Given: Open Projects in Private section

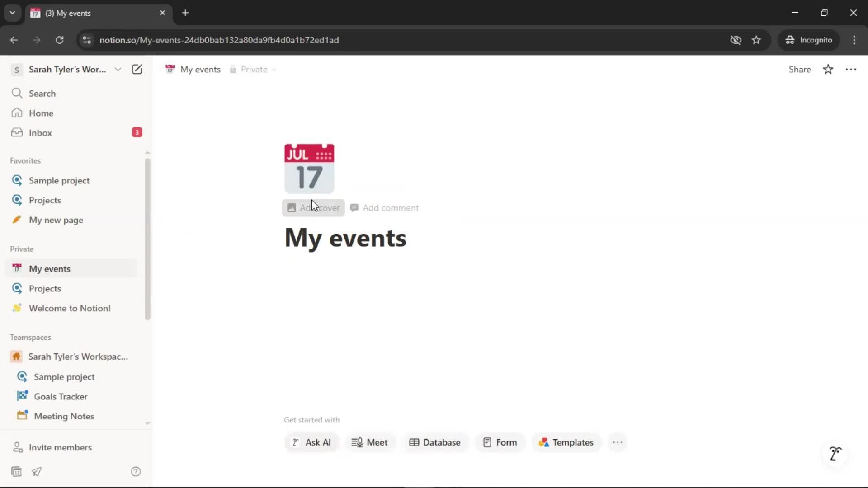Looking at the screenshot, I should click(72, 288).
